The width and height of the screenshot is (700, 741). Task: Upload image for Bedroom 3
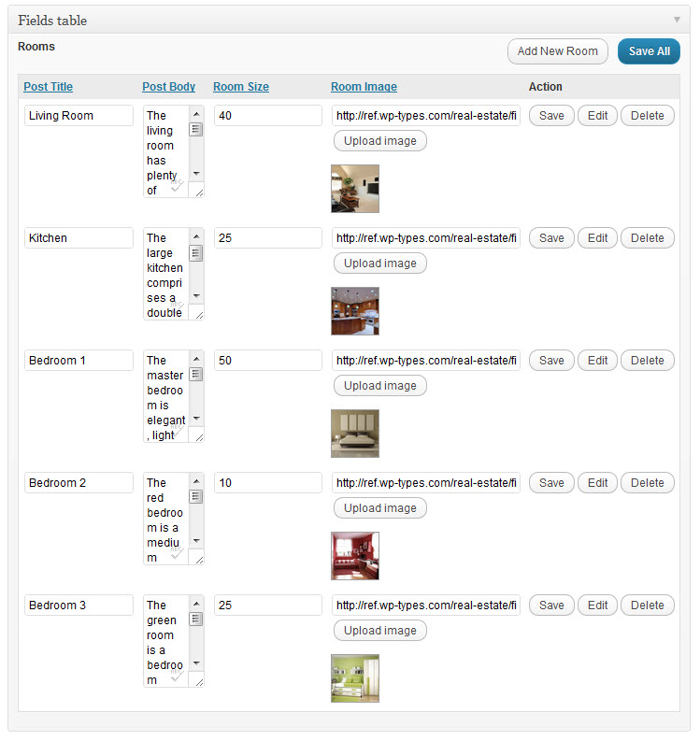click(x=380, y=631)
